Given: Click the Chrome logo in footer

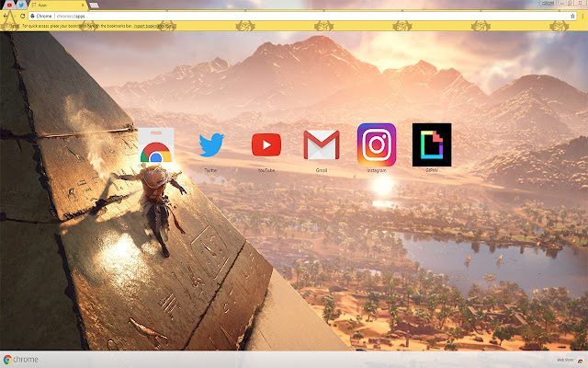Looking at the screenshot, I should point(20,360).
